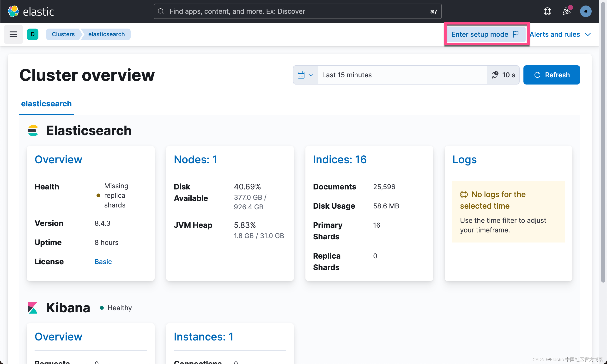
Task: Click the user avatar with letter e
Action: 586,11
